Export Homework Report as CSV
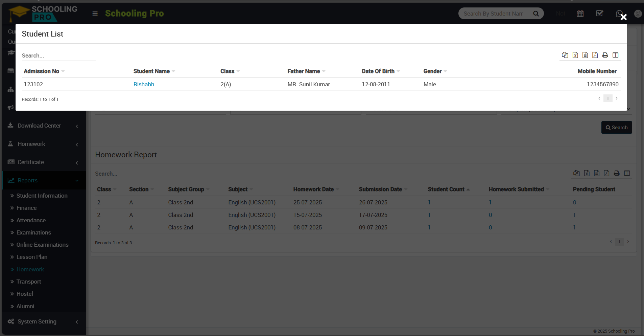Screen dimensions: 644x336 [597, 173]
